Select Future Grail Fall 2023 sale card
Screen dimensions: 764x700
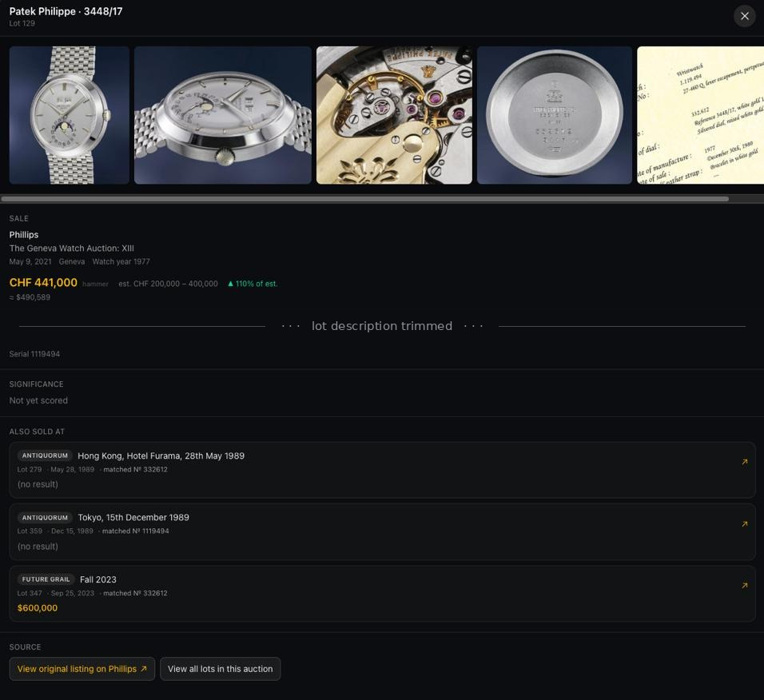pos(382,593)
